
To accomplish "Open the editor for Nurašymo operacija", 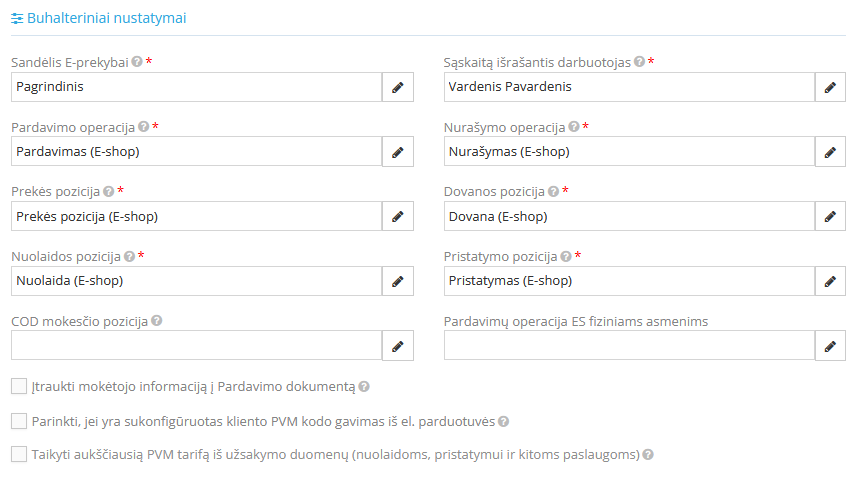I will point(830,152).
